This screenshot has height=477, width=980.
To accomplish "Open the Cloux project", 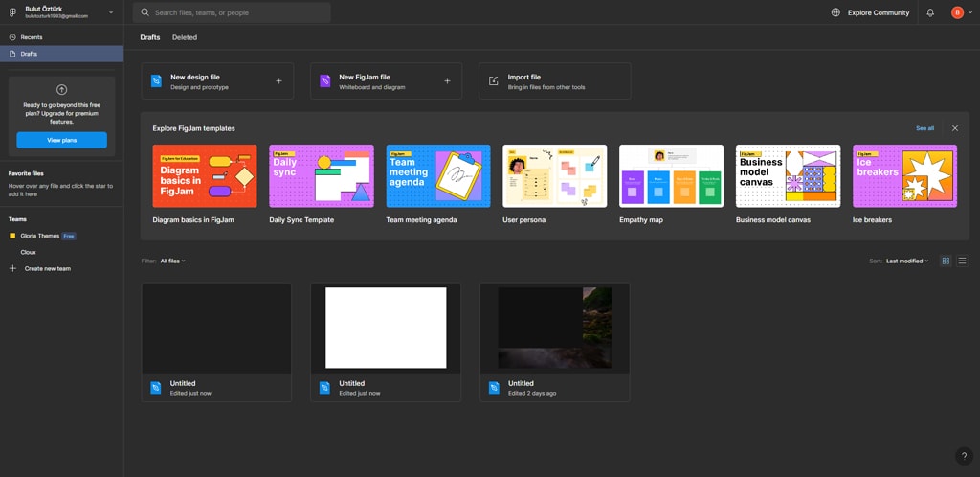I will pyautogui.click(x=28, y=252).
